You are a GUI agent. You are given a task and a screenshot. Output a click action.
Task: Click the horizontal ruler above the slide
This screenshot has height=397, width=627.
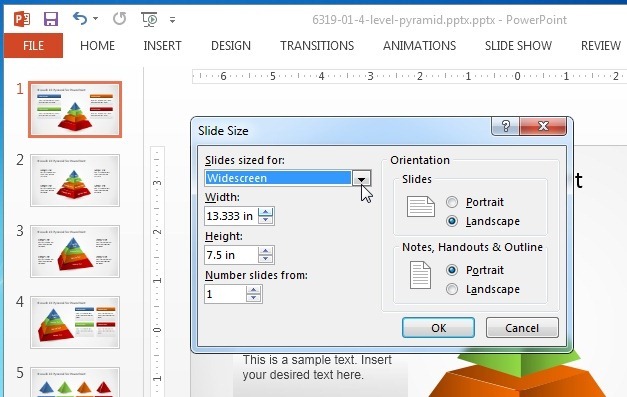[x=409, y=76]
